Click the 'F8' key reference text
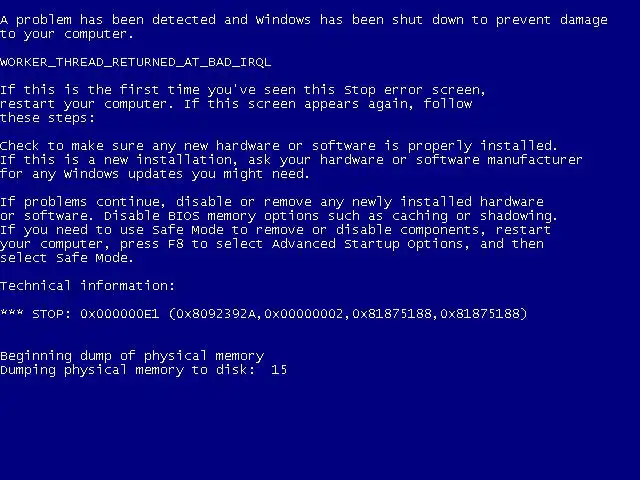 176,244
